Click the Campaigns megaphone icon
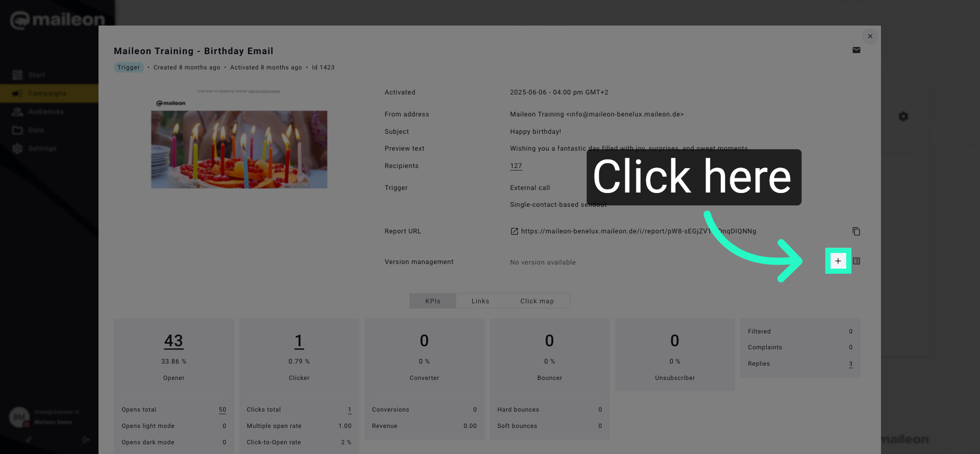Image resolution: width=980 pixels, height=454 pixels. [17, 93]
